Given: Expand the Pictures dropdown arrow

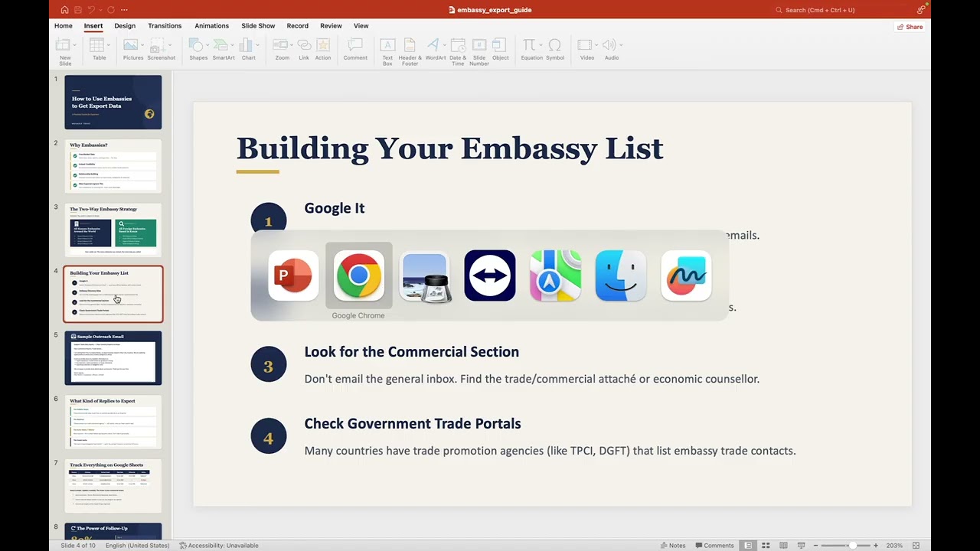Looking at the screenshot, I should pos(142,45).
